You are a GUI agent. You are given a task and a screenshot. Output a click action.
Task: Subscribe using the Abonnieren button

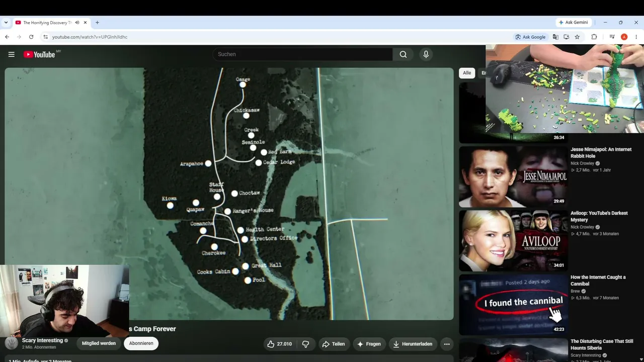(141, 343)
